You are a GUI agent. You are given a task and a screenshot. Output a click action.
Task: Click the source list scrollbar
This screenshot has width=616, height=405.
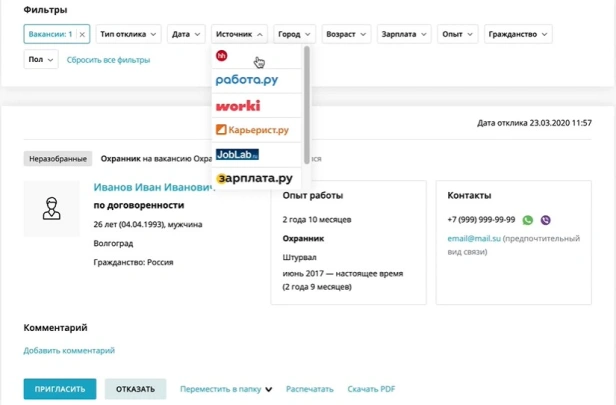[x=307, y=105]
